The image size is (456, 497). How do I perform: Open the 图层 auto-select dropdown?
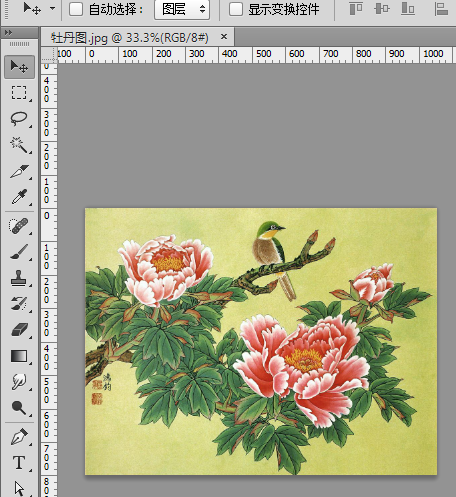pyautogui.click(x=182, y=9)
